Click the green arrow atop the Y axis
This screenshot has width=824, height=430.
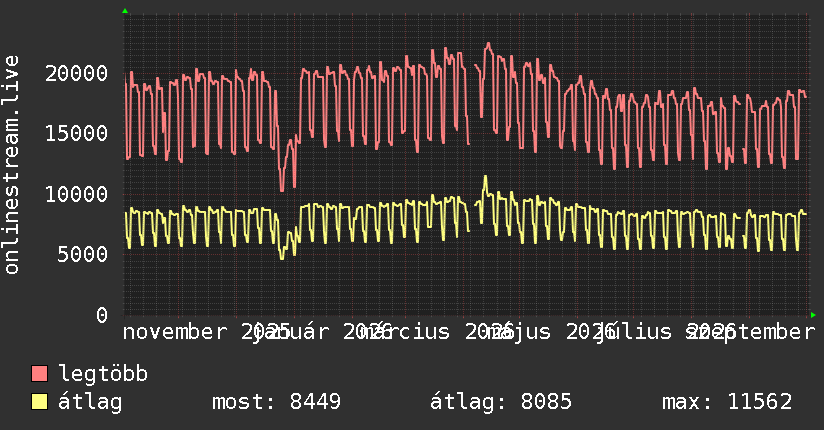pyautogui.click(x=125, y=11)
